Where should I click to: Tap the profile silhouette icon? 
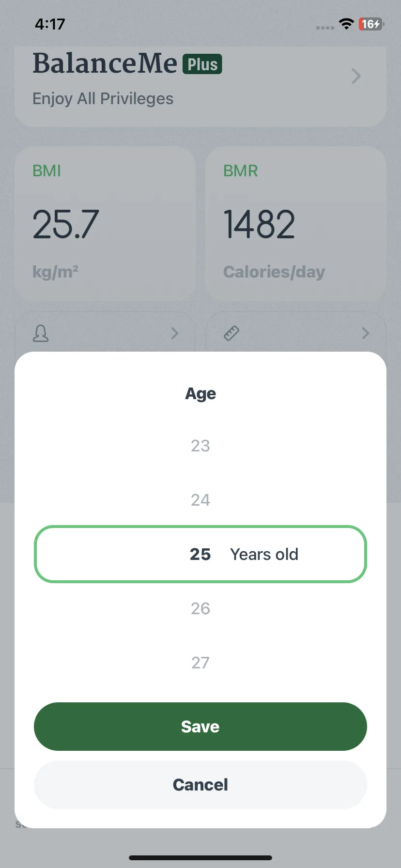41,333
